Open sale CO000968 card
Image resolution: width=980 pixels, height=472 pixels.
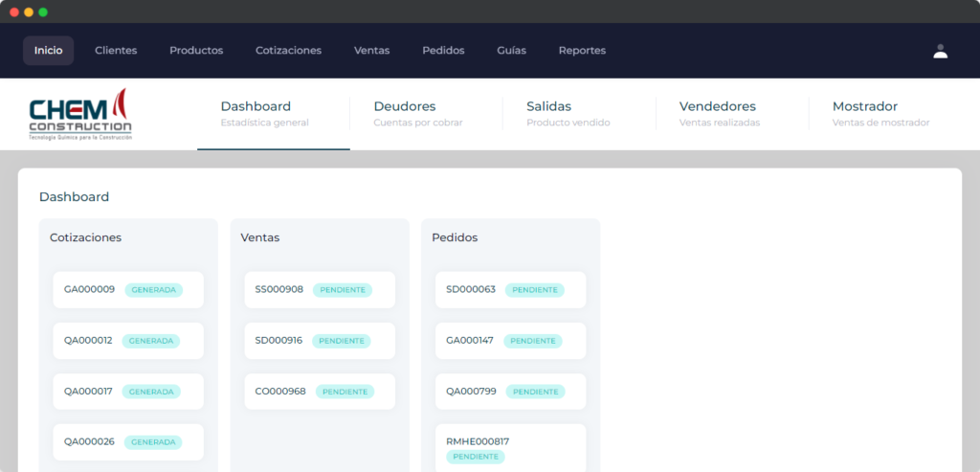pos(320,392)
